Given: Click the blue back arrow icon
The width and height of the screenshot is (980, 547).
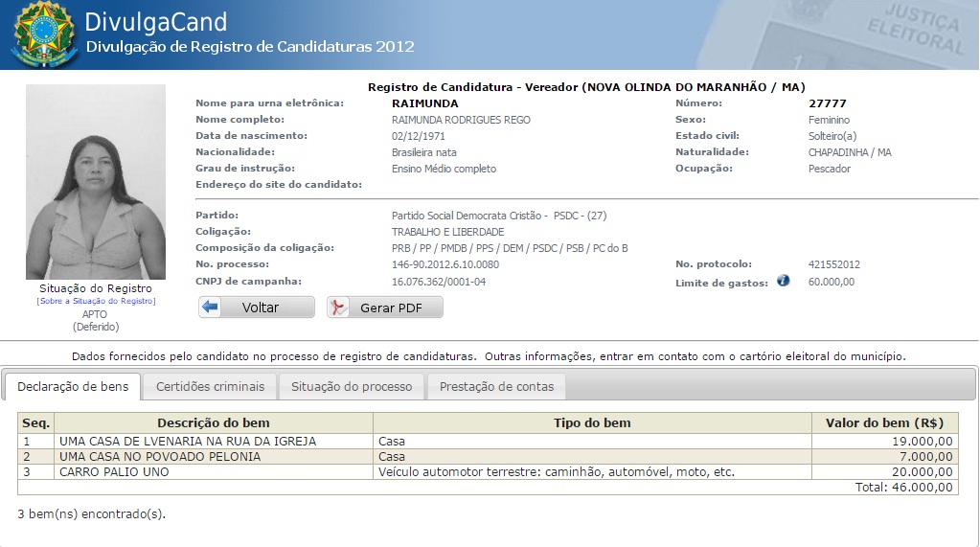Looking at the screenshot, I should point(211,307).
